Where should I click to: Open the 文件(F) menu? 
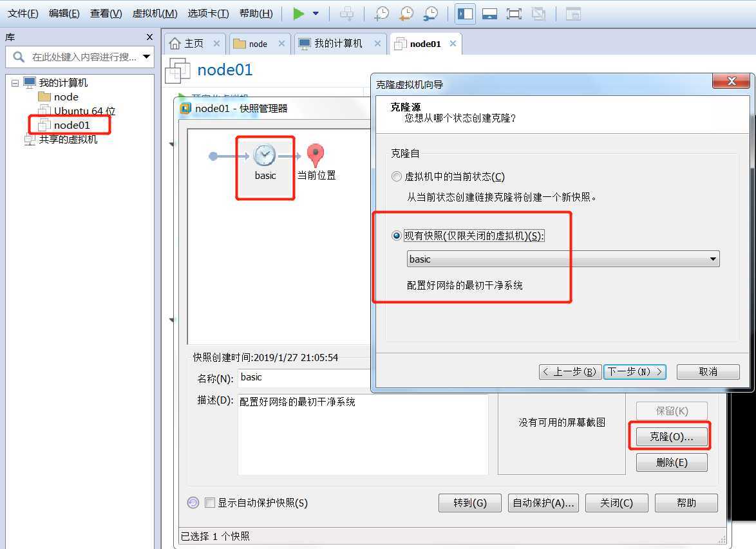[23, 14]
